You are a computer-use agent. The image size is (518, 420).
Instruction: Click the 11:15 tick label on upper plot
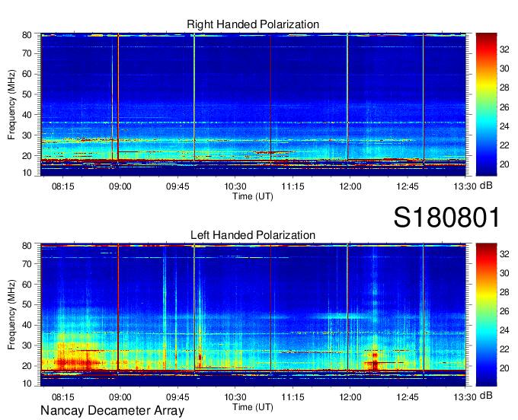point(293,186)
